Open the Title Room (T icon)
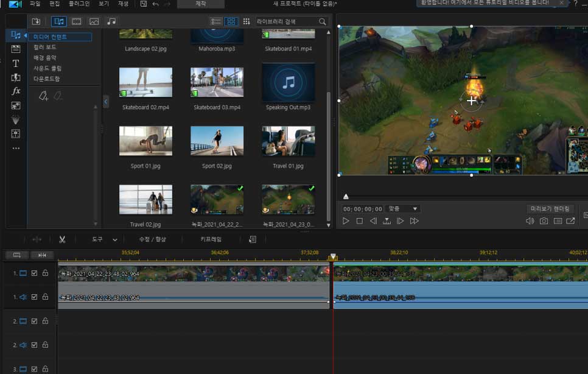This screenshot has height=374, width=588. point(16,63)
